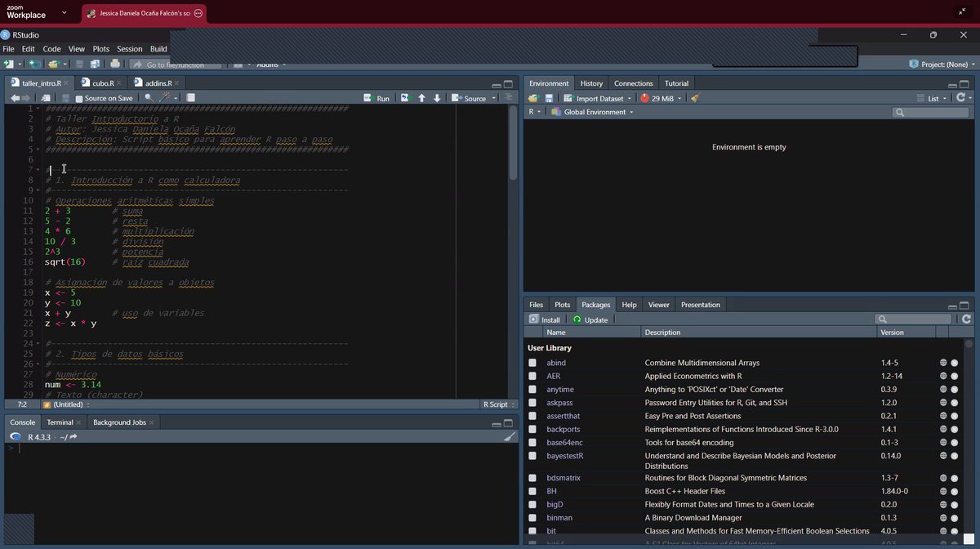This screenshot has width=980, height=549.
Task: Open the bayestestR package link
Action: (x=565, y=456)
